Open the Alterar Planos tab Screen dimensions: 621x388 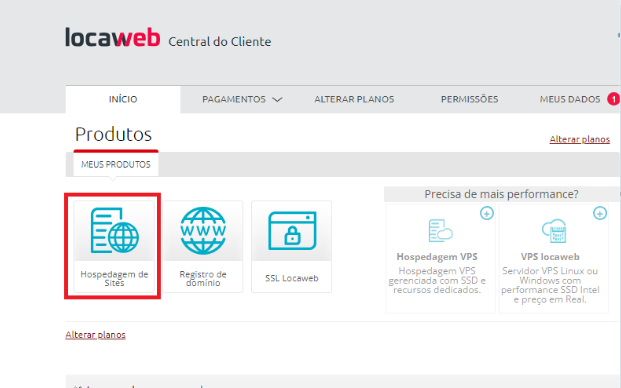click(354, 99)
